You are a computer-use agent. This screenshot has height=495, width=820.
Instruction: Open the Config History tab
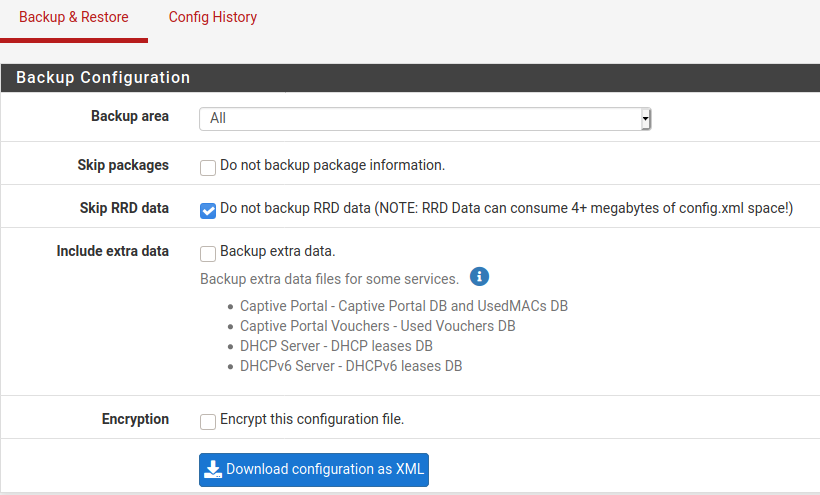(x=212, y=17)
